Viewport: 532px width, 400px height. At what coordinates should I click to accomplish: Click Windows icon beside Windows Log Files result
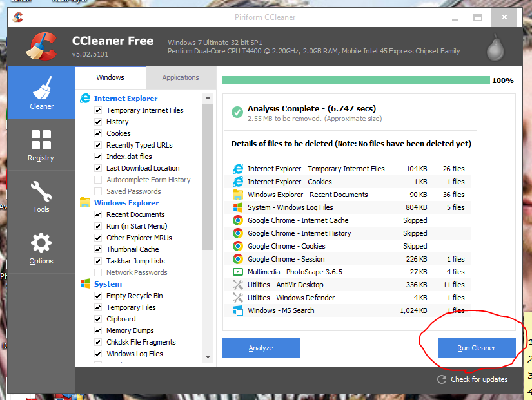tap(238, 207)
